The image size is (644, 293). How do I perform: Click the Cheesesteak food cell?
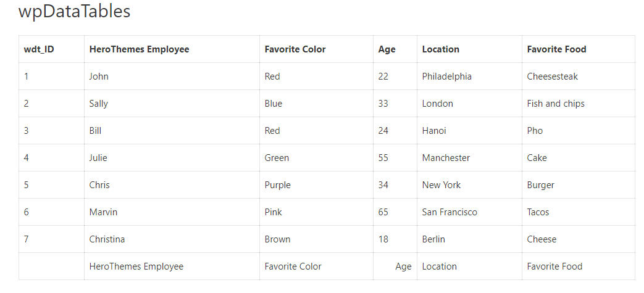(552, 76)
